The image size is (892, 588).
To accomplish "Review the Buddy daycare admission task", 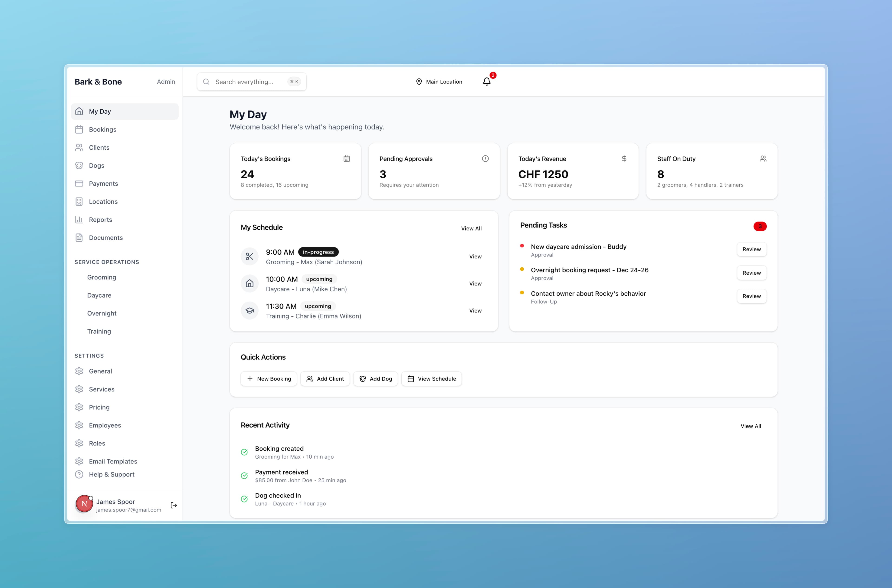I will (751, 249).
